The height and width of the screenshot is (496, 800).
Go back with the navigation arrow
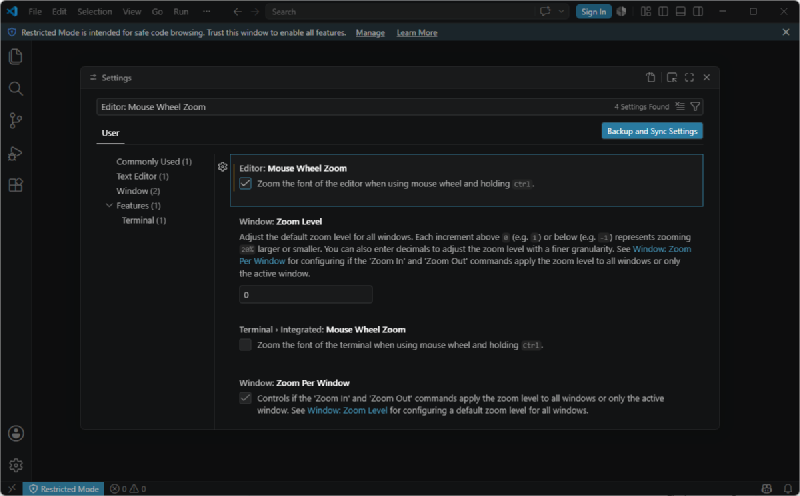coord(237,11)
